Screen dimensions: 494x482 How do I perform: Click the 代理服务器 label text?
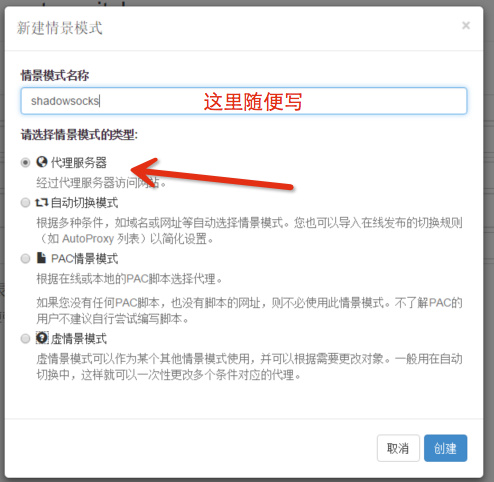[x=79, y=163]
